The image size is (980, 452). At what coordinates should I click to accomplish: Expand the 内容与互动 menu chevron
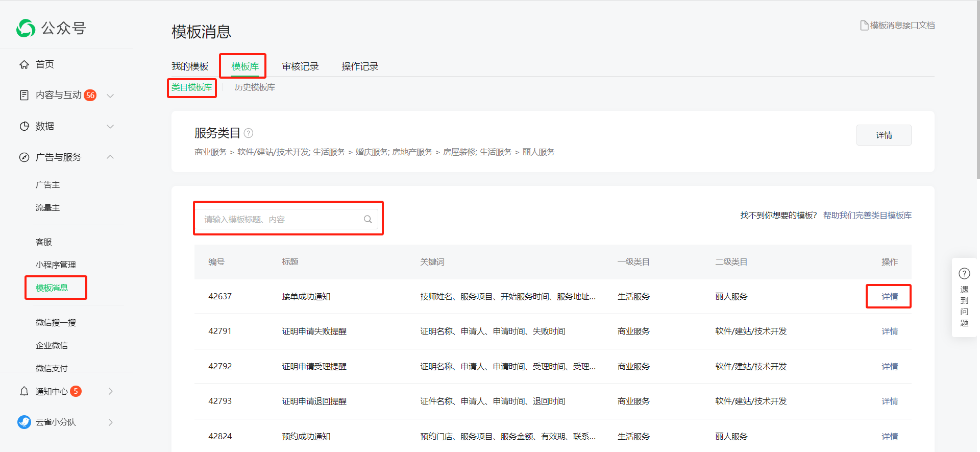tap(110, 96)
